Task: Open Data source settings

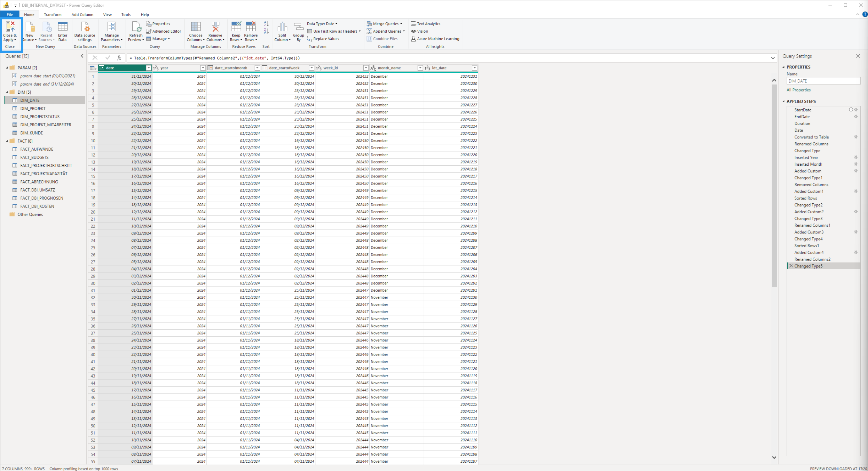Action: (x=84, y=32)
